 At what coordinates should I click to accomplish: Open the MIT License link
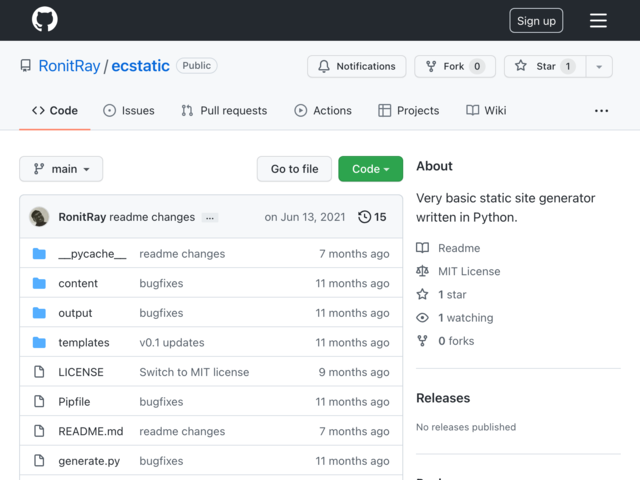tap(469, 271)
